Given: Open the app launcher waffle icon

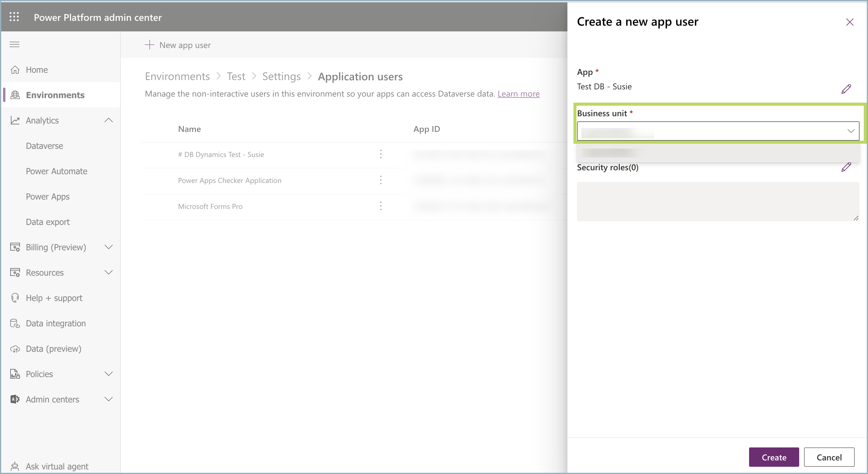Looking at the screenshot, I should click(14, 17).
